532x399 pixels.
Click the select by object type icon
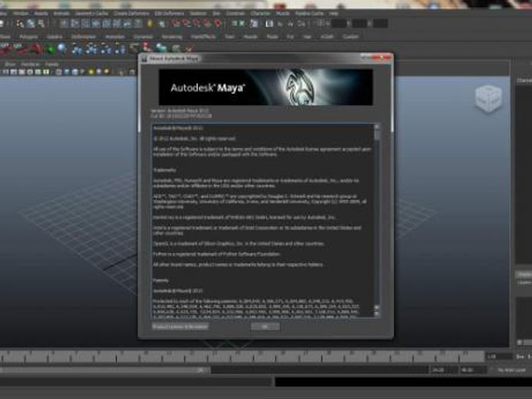coord(31,23)
